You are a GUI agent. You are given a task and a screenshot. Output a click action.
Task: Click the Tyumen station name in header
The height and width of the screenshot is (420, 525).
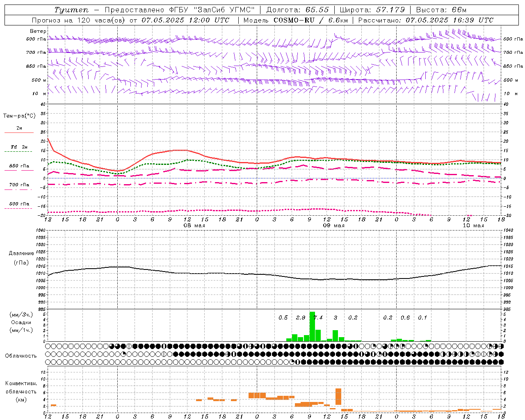pyautogui.click(x=71, y=10)
